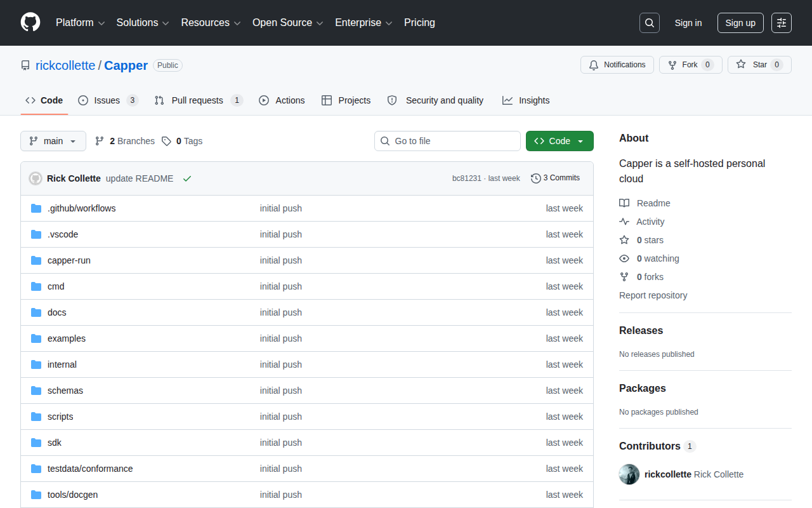This screenshot has width=812, height=508.
Task: Fork the Capper repository
Action: 691,65
